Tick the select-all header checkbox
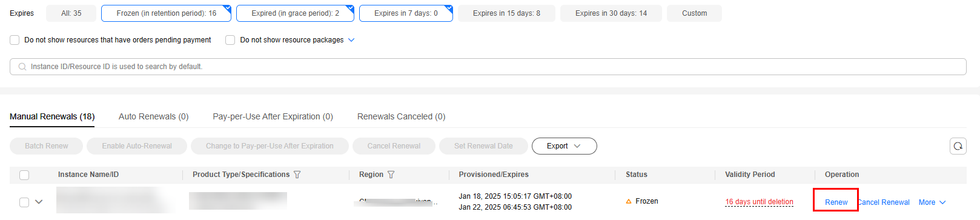The image size is (980, 220). [x=24, y=175]
